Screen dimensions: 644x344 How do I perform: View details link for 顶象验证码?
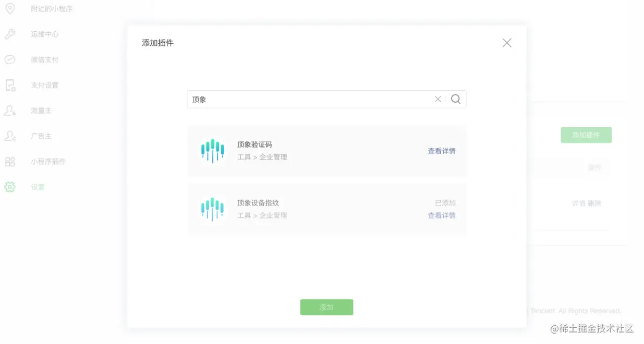point(442,151)
